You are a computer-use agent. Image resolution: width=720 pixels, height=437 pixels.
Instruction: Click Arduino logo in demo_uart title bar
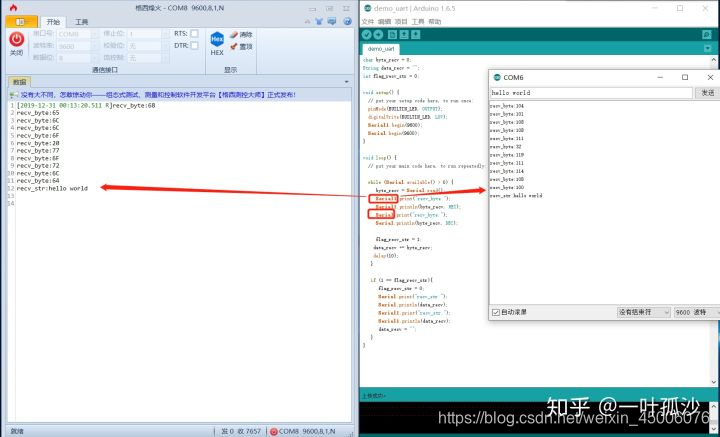click(367, 8)
